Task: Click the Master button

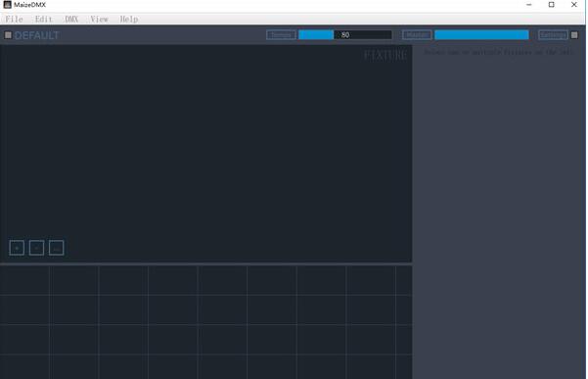Action: 417,35
